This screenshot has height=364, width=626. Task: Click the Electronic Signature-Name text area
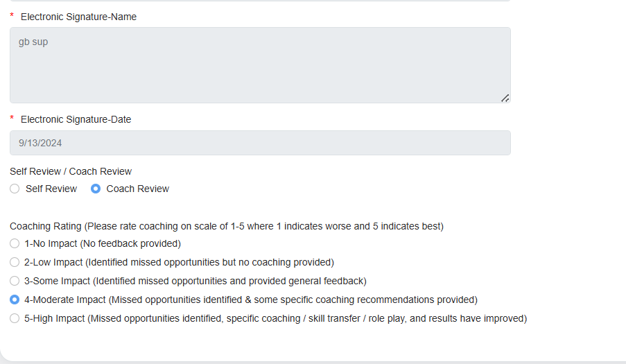click(260, 65)
